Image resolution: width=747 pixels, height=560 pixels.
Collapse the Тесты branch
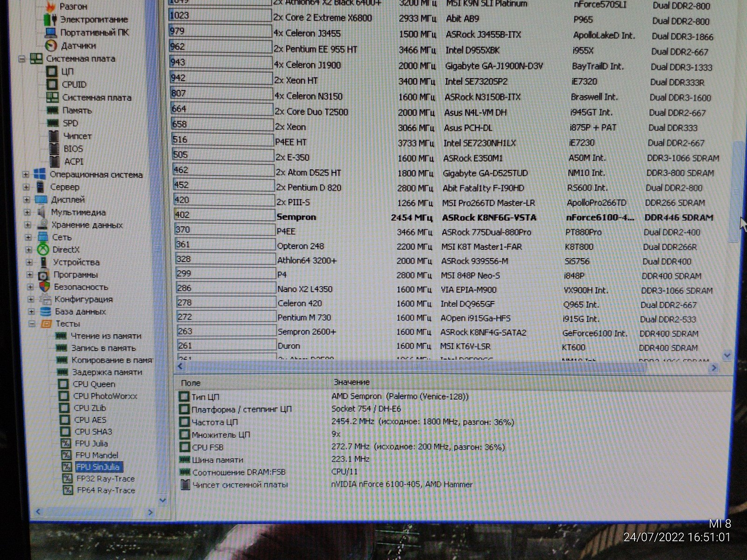click(x=32, y=324)
